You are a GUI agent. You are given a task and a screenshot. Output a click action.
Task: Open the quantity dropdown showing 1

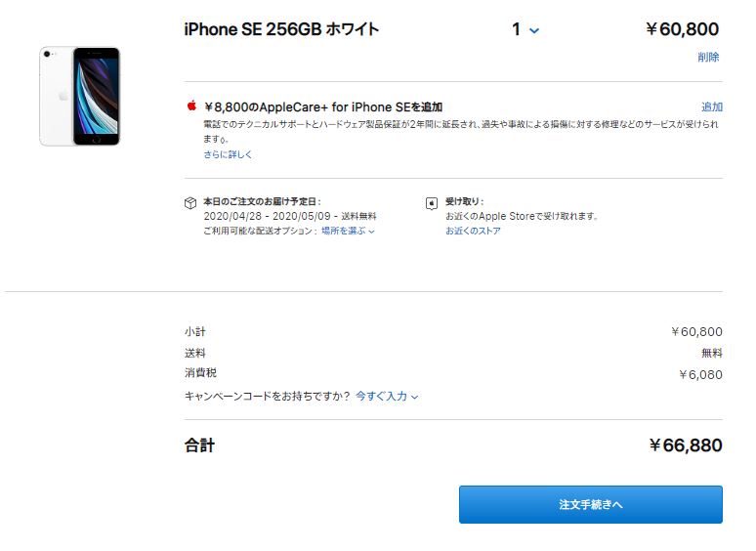click(525, 29)
